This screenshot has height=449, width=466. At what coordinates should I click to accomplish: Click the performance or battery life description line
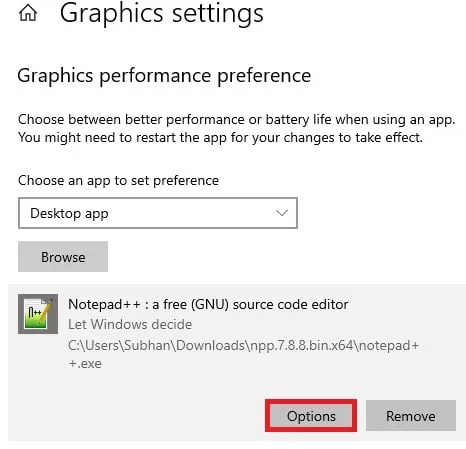click(x=236, y=120)
